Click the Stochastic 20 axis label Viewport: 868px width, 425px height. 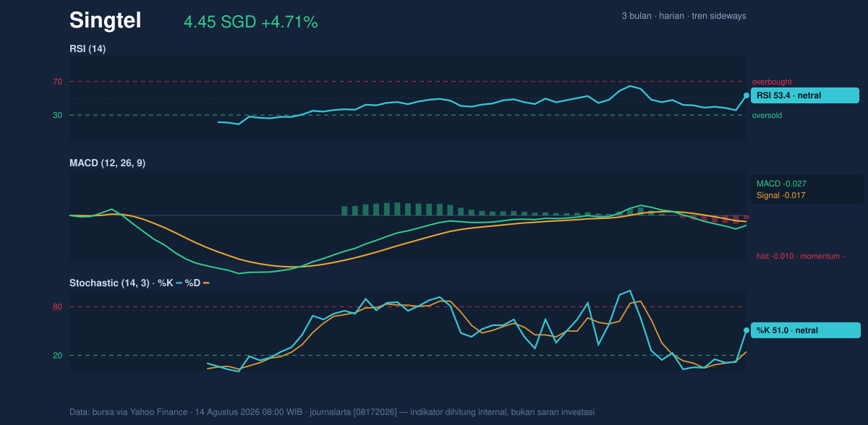(57, 356)
